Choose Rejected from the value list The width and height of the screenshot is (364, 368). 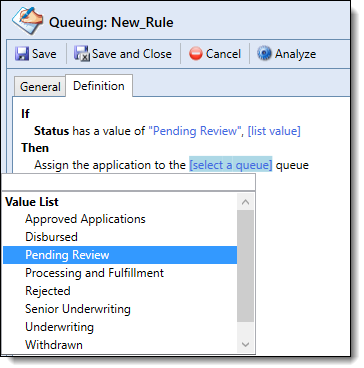coord(120,291)
